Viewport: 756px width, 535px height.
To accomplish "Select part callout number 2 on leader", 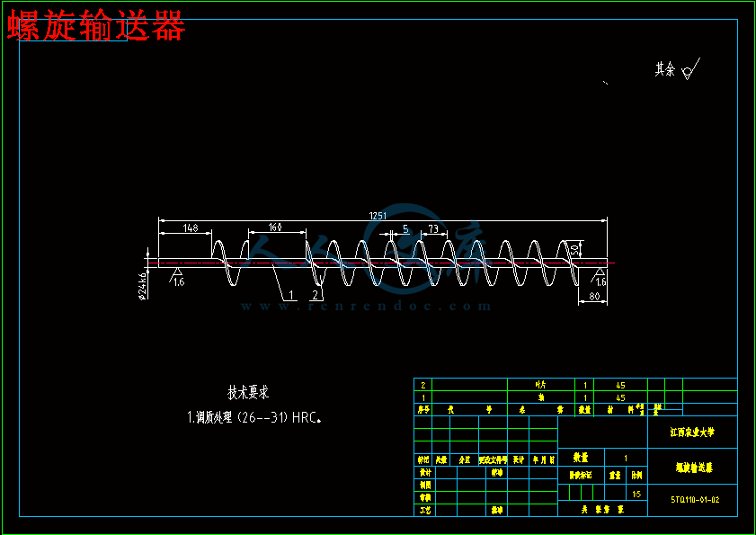I will (316, 294).
